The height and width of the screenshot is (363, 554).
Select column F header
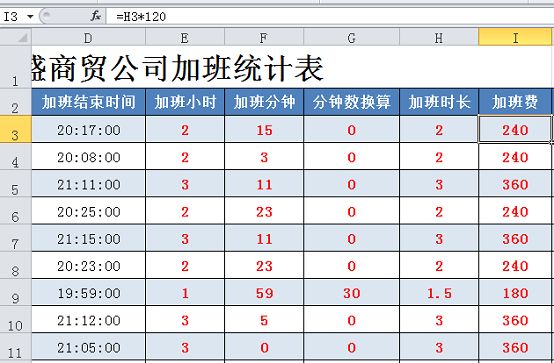[264, 37]
